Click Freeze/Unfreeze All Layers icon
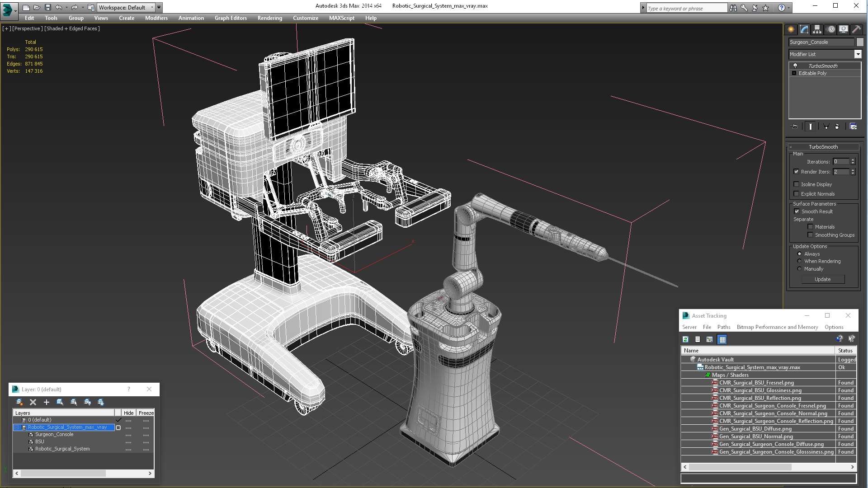Screen dimensions: 868x488 101,402
